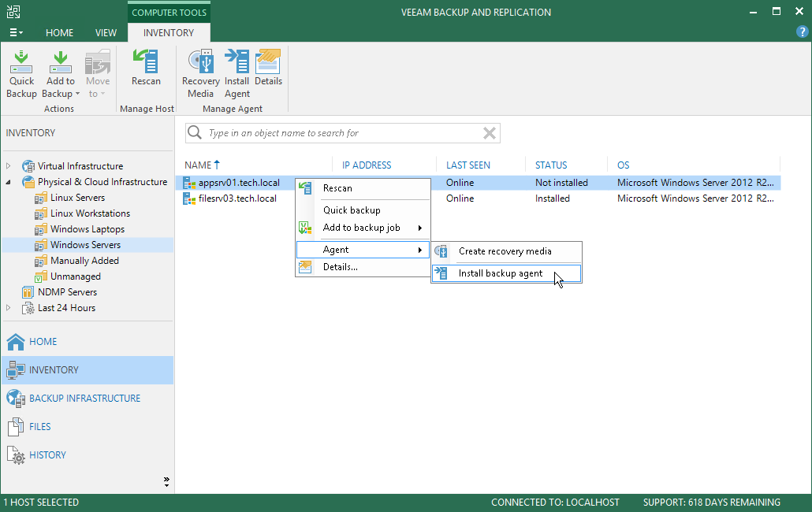Image resolution: width=812 pixels, height=512 pixels.
Task: Click the Not installed status of appsrv01
Action: pyautogui.click(x=561, y=183)
